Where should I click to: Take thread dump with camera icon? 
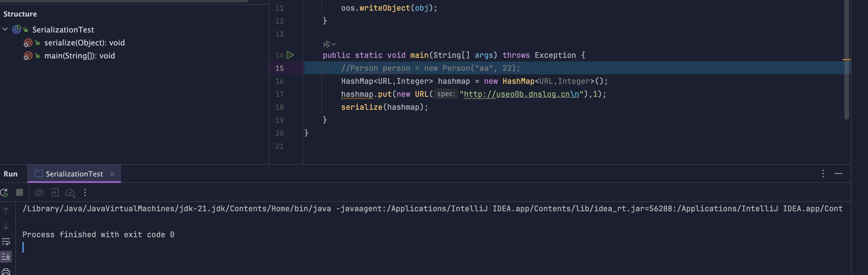point(39,193)
